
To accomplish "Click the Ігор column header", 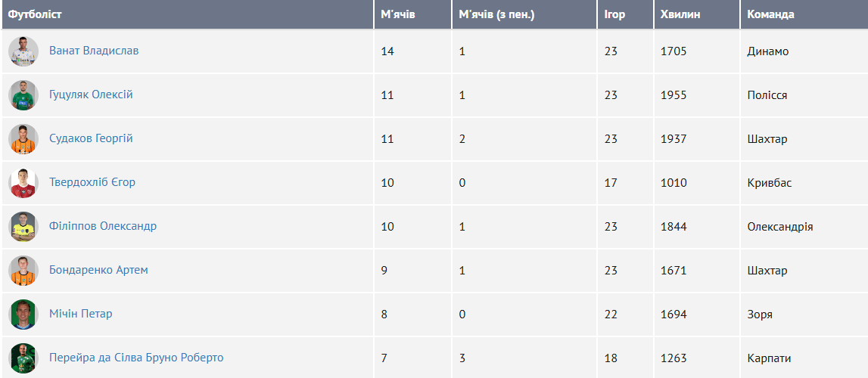I will pos(614,14).
